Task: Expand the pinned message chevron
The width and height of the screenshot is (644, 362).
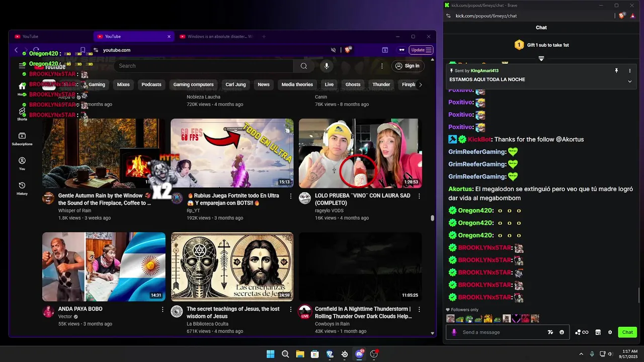Action: (x=629, y=81)
